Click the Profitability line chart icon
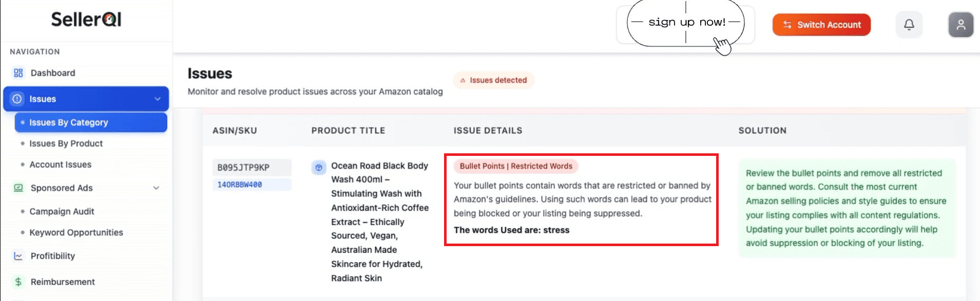Image resolution: width=980 pixels, height=301 pixels. (18, 255)
